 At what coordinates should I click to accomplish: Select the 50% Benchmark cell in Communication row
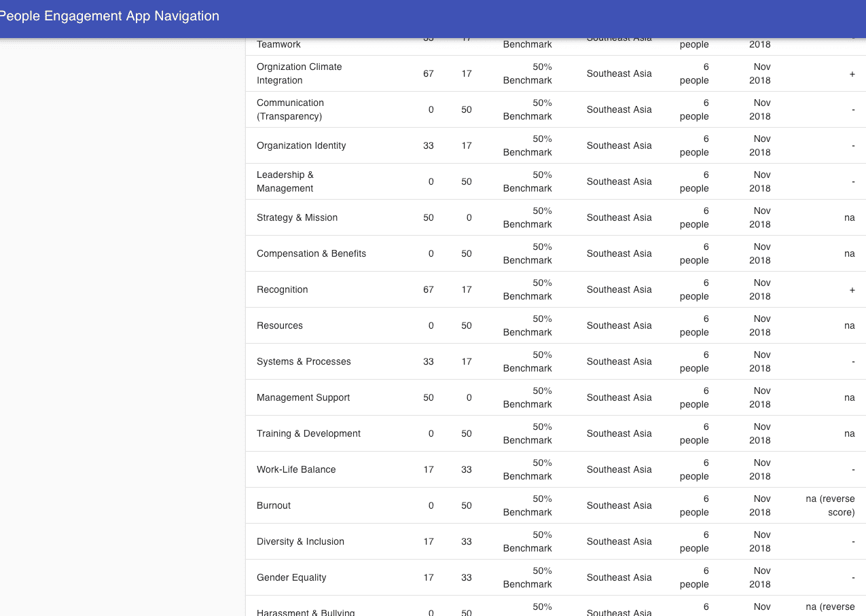528,109
